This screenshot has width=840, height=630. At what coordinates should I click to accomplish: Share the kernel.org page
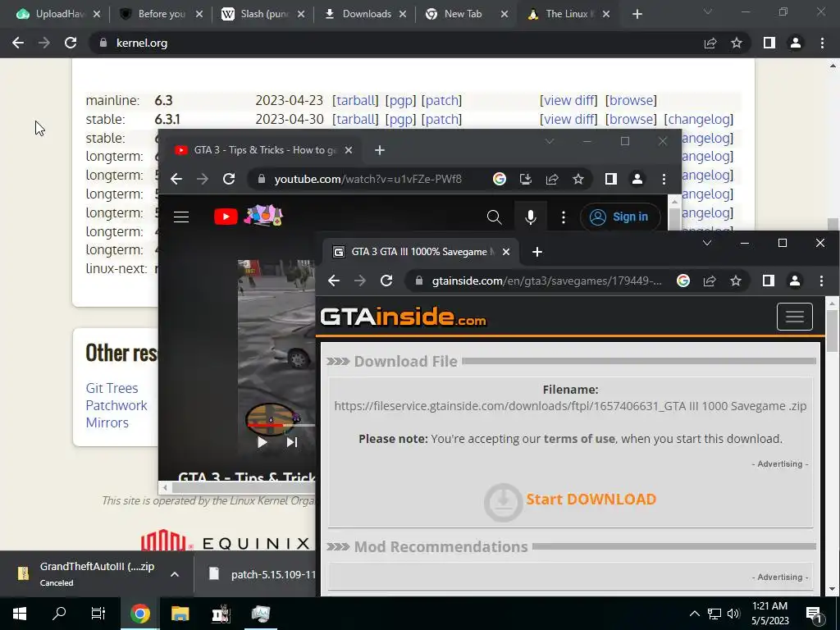710,43
